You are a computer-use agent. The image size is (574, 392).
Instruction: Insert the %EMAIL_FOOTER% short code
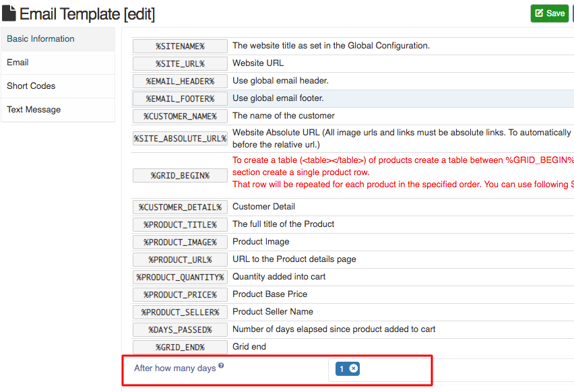point(180,99)
